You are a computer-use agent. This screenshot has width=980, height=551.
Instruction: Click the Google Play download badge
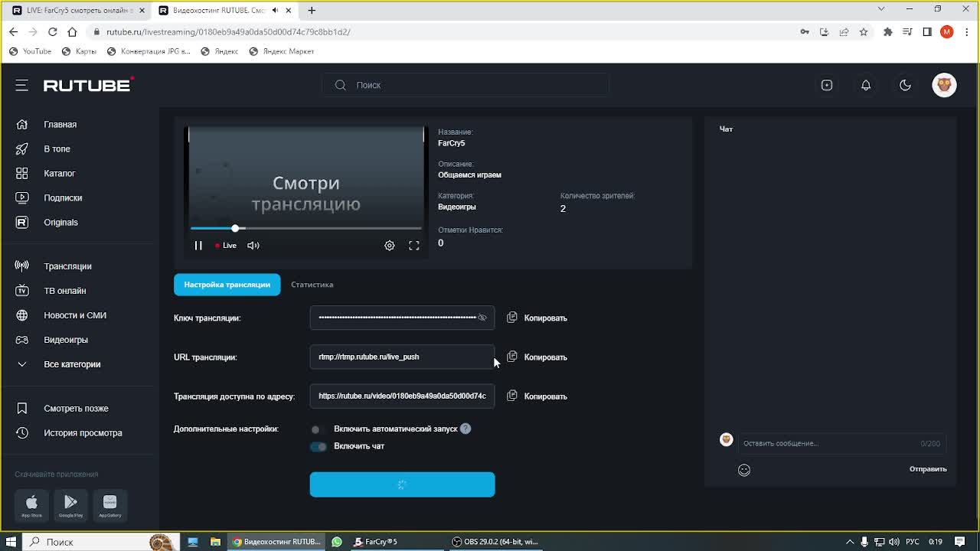(x=70, y=504)
